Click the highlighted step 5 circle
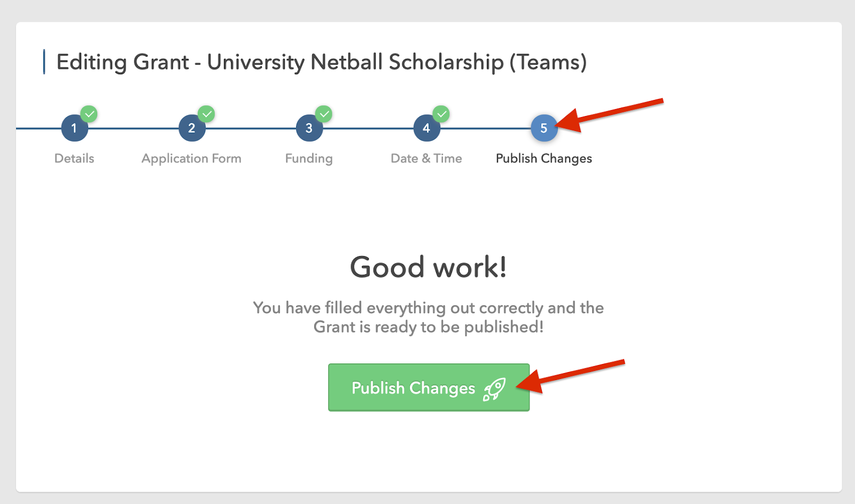Image resolution: width=855 pixels, height=504 pixels. pos(544,128)
